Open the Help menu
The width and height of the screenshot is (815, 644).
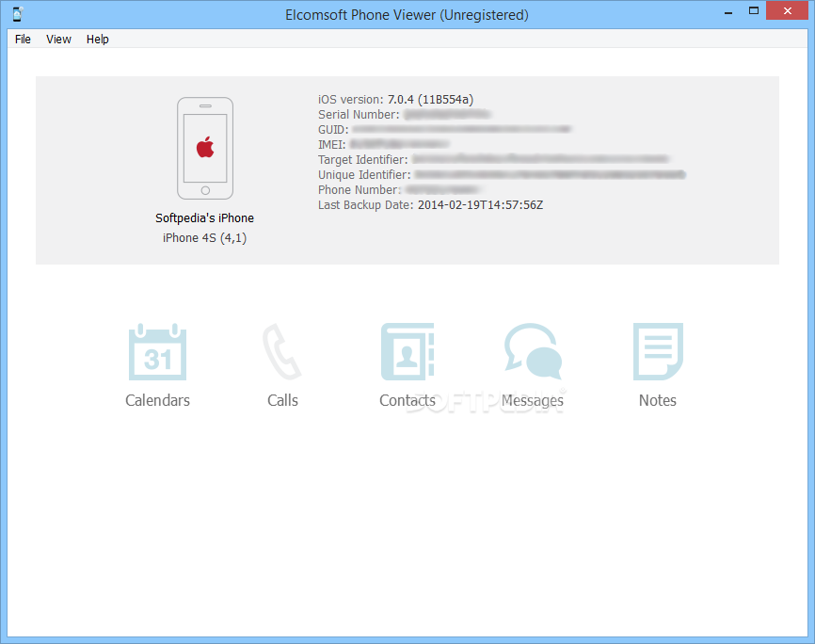click(98, 39)
